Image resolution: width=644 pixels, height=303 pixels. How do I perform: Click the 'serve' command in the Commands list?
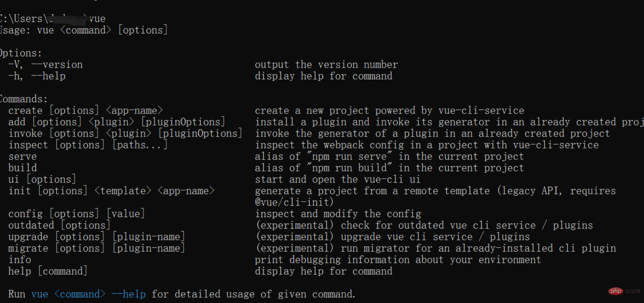[x=23, y=157]
